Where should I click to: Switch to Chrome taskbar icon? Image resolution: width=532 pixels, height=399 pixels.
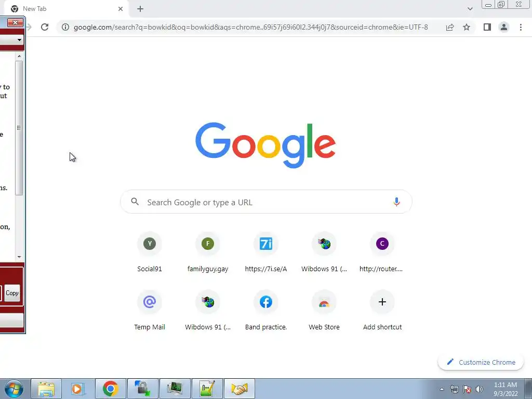pos(110,389)
